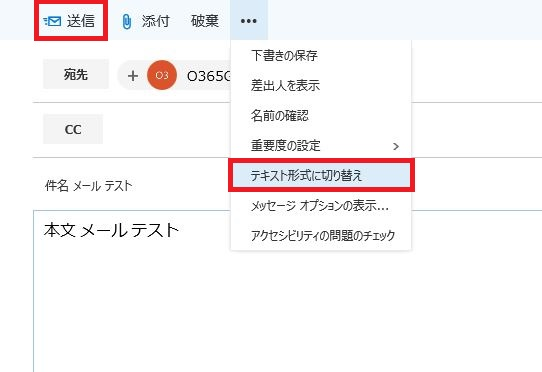Click the paperclip attach icon

coord(127,21)
